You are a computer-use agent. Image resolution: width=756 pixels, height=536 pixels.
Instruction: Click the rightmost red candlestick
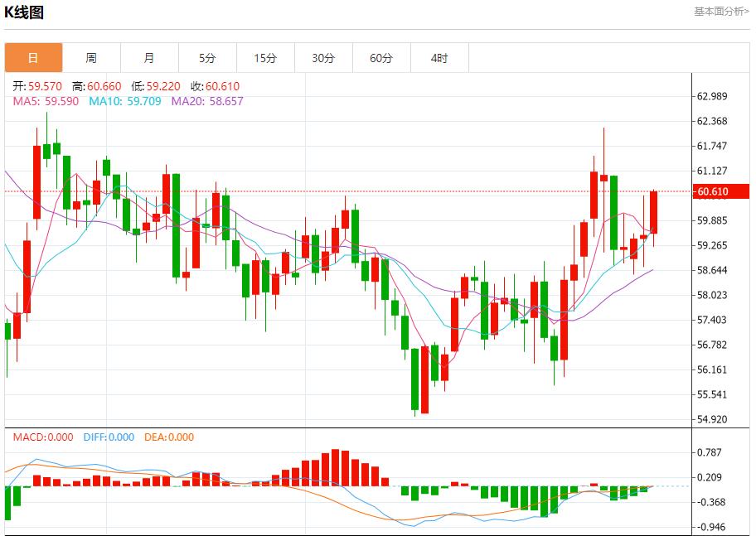[x=654, y=212]
